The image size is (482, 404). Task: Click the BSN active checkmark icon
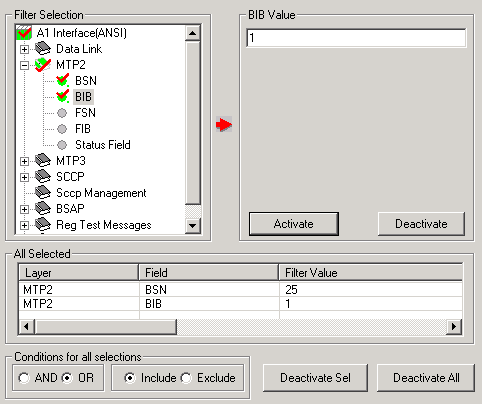tap(63, 80)
